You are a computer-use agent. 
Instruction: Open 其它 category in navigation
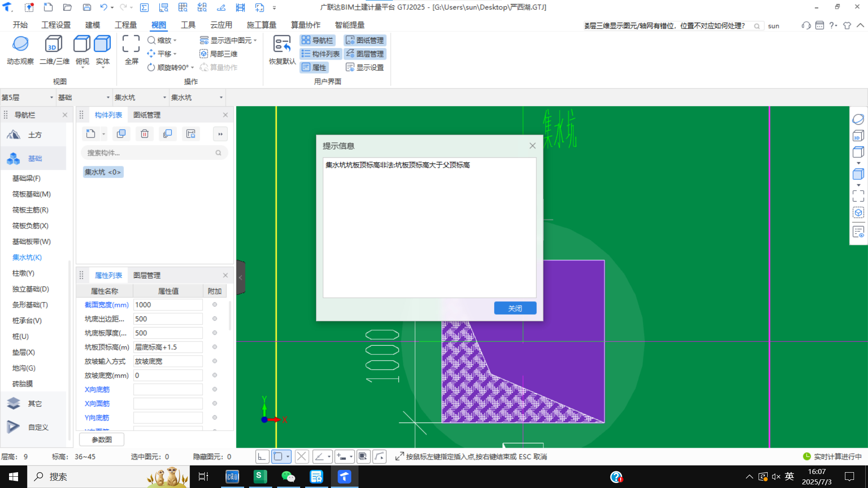33,404
